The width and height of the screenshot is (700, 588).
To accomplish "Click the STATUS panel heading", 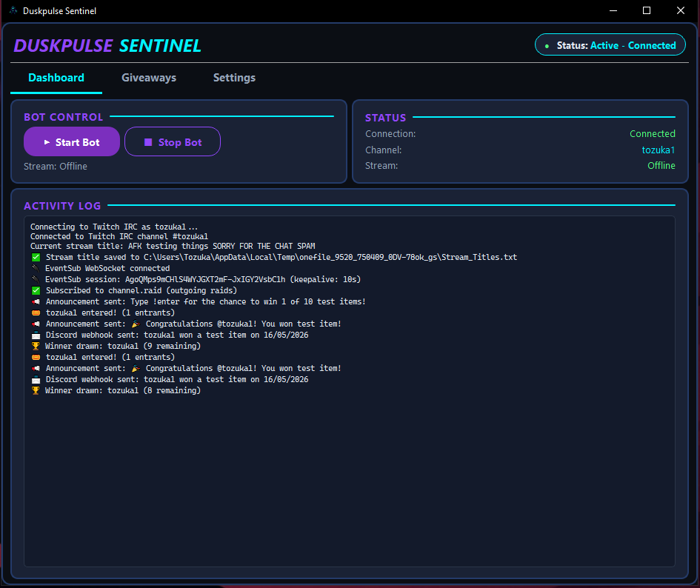I will (386, 118).
